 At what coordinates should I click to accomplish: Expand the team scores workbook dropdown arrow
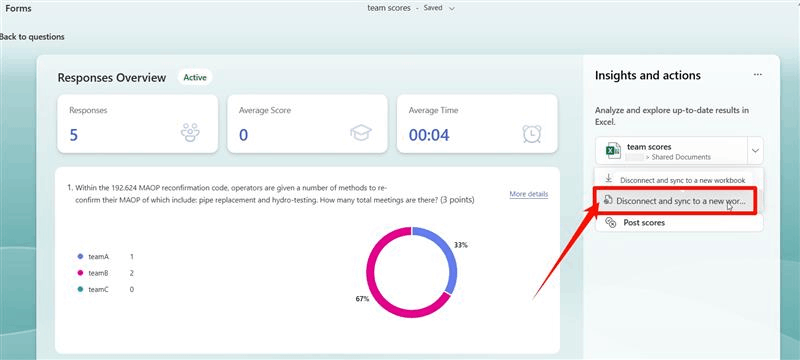[755, 150]
